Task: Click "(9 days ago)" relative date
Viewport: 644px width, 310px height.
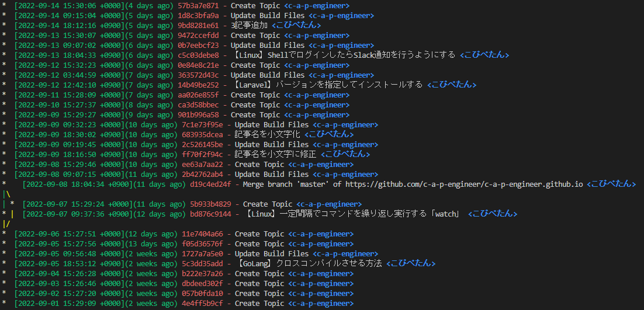Action: 148,114
